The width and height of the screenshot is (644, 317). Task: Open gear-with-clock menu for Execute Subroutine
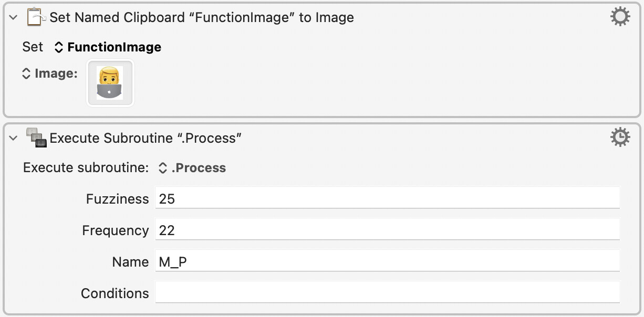[x=620, y=138]
